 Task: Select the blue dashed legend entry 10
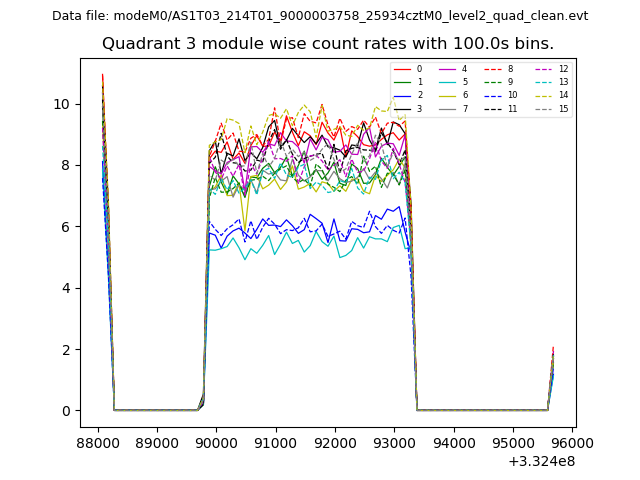492,95
